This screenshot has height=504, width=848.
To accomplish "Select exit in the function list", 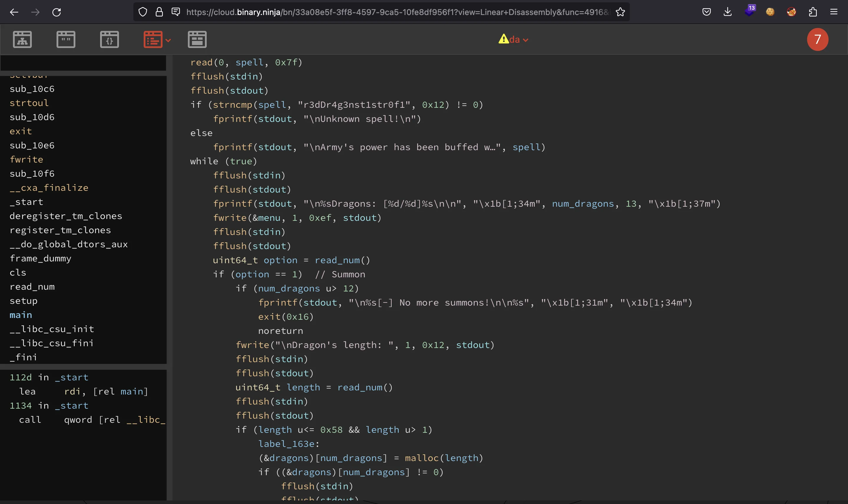I will click(x=21, y=131).
